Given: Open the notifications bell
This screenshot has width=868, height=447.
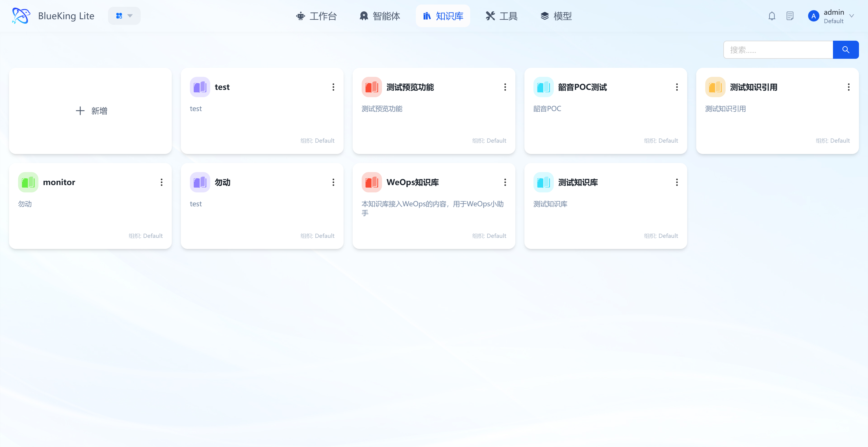Looking at the screenshot, I should point(772,16).
